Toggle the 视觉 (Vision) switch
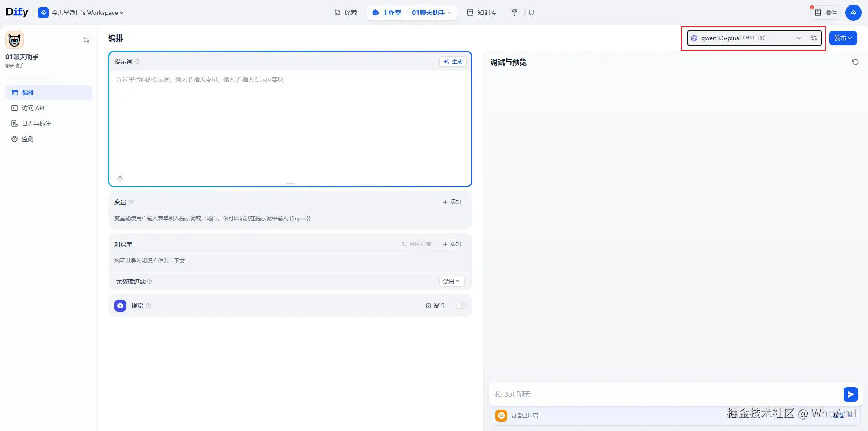The width and height of the screenshot is (868, 431). click(x=461, y=306)
